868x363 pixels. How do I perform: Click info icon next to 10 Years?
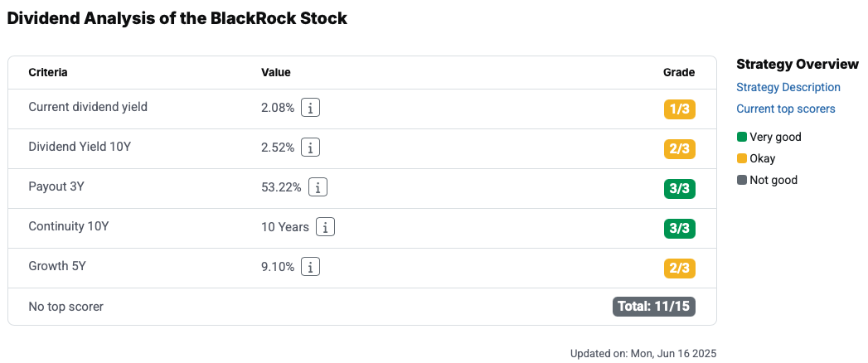pos(326,227)
